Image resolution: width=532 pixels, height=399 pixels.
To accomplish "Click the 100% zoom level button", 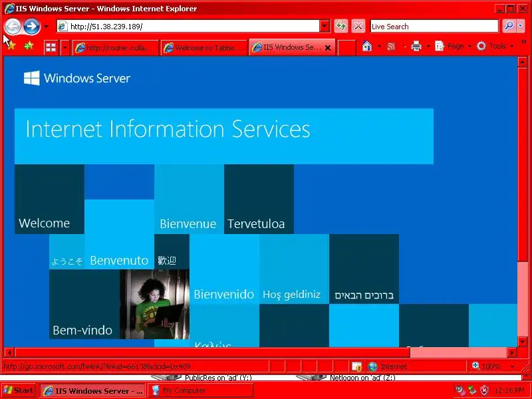I will pyautogui.click(x=486, y=366).
